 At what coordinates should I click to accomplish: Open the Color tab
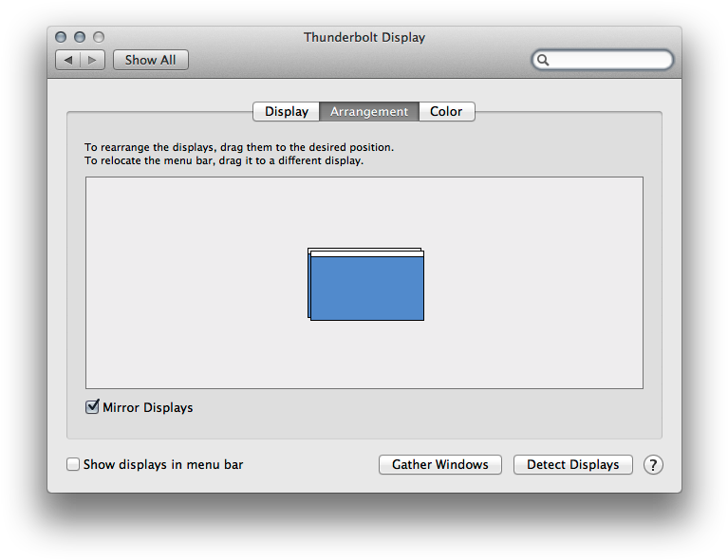coord(446,111)
